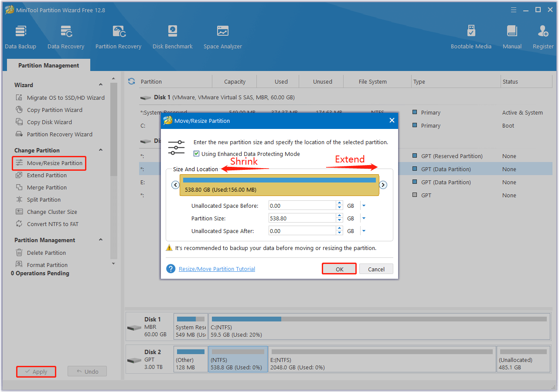Collapse the Change Partition section
The height and width of the screenshot is (392, 559).
point(101,150)
